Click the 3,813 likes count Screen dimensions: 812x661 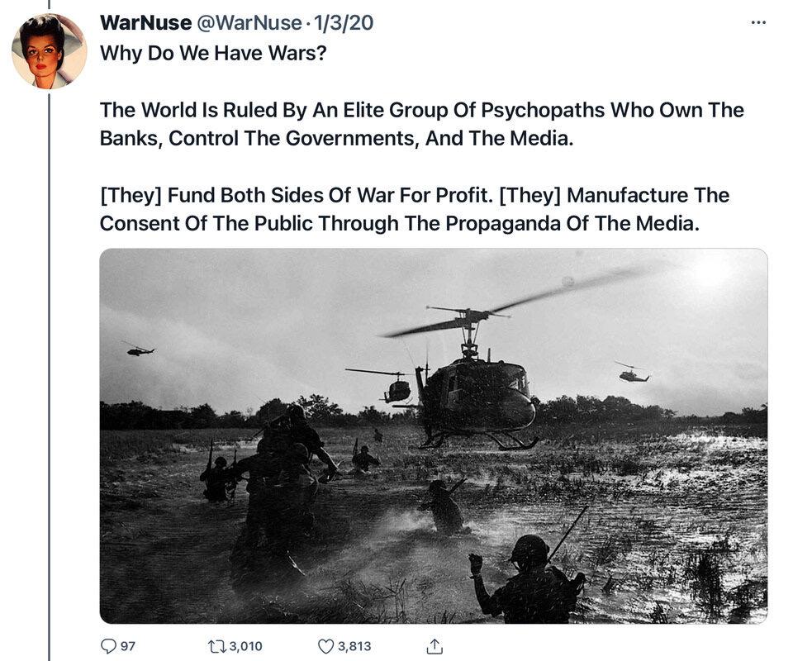354,646
